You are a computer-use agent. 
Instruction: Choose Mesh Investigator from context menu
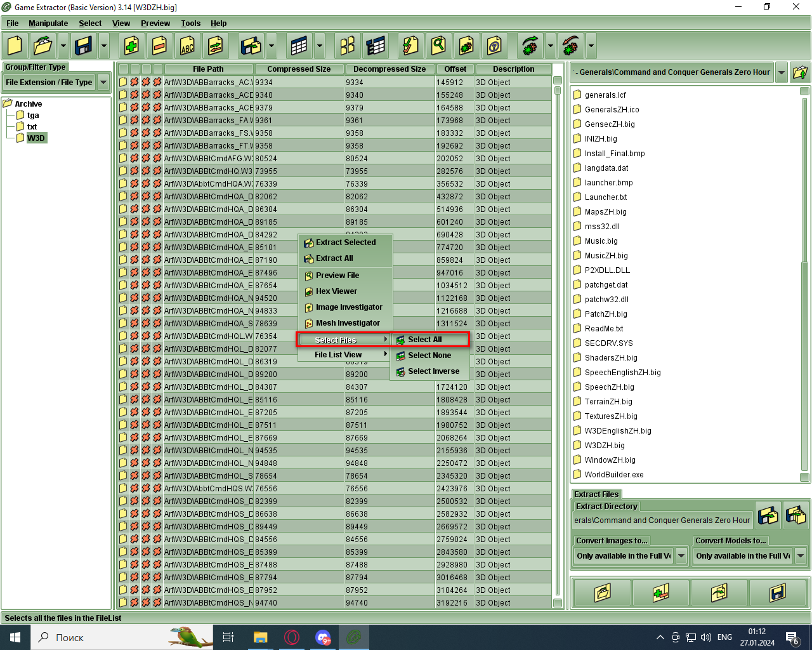(x=345, y=323)
